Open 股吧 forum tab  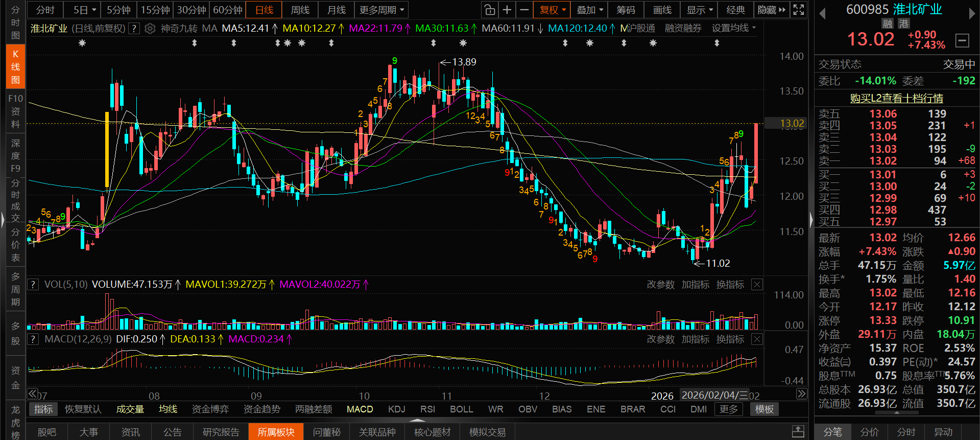(47, 432)
